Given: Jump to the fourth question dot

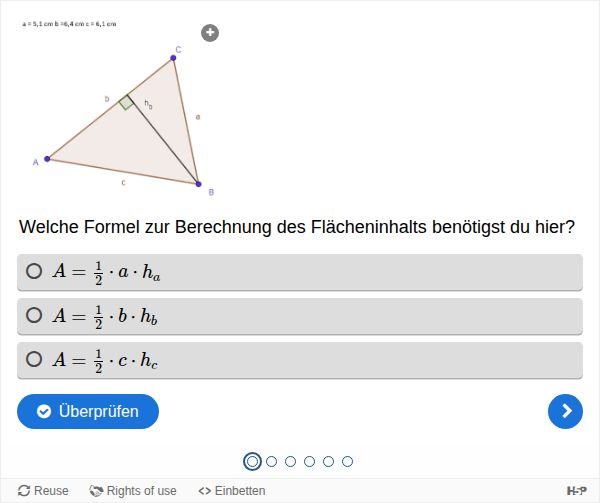Looking at the screenshot, I should [x=309, y=461].
